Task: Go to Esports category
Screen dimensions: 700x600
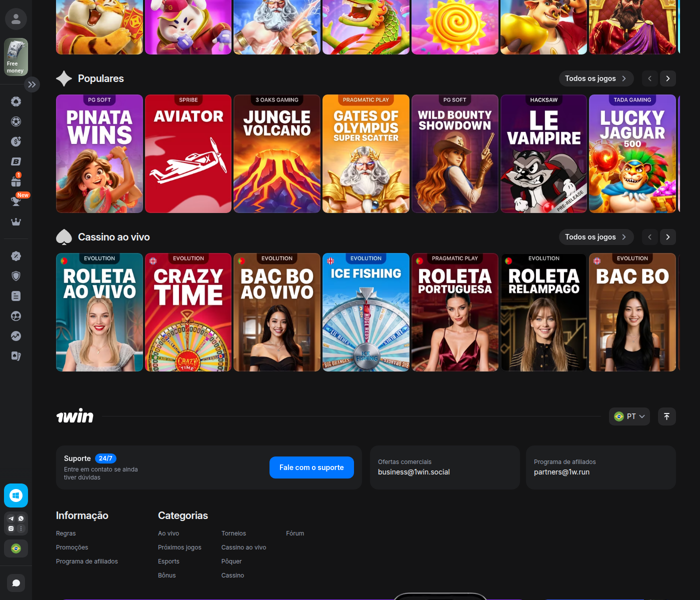Action: (x=168, y=561)
